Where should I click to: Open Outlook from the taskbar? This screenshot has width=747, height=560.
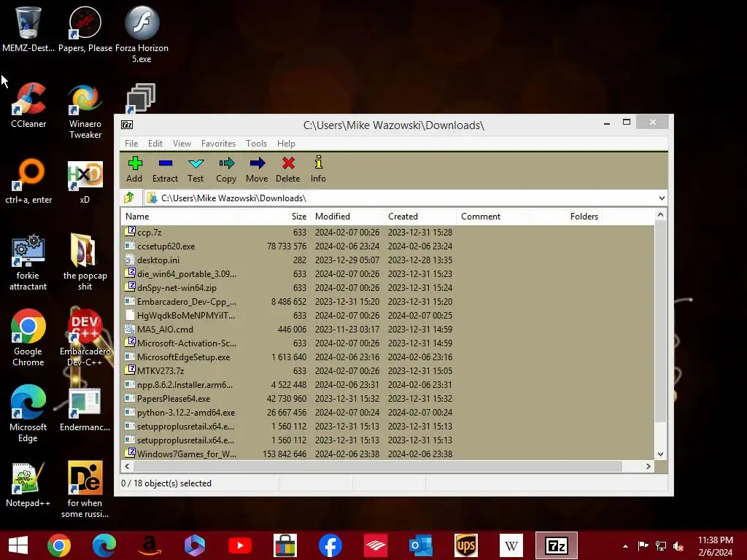click(421, 545)
